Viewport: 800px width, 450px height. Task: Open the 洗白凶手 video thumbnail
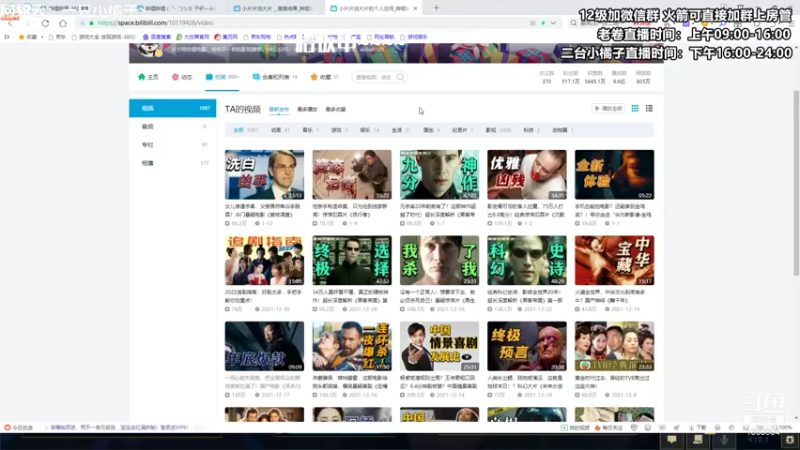264,174
